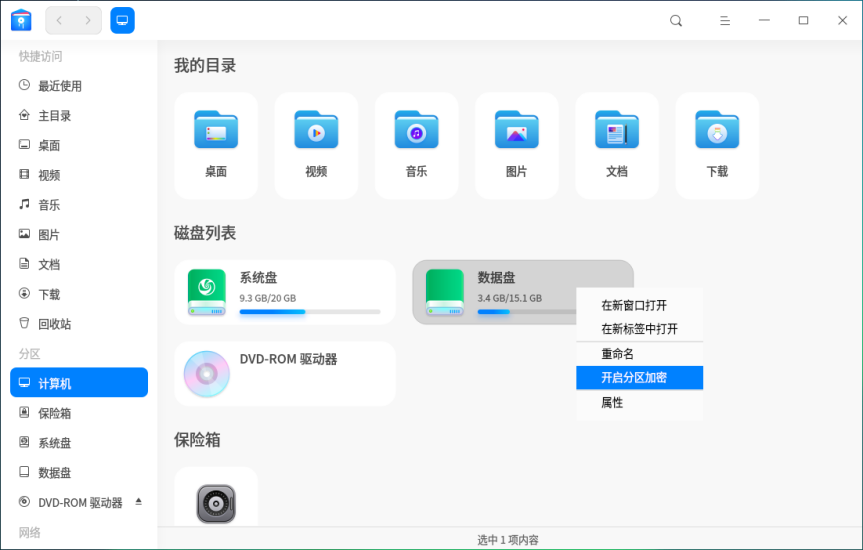863x550 pixels.
Task: Click the 数据盘 usage progress bar
Action: (x=526, y=312)
